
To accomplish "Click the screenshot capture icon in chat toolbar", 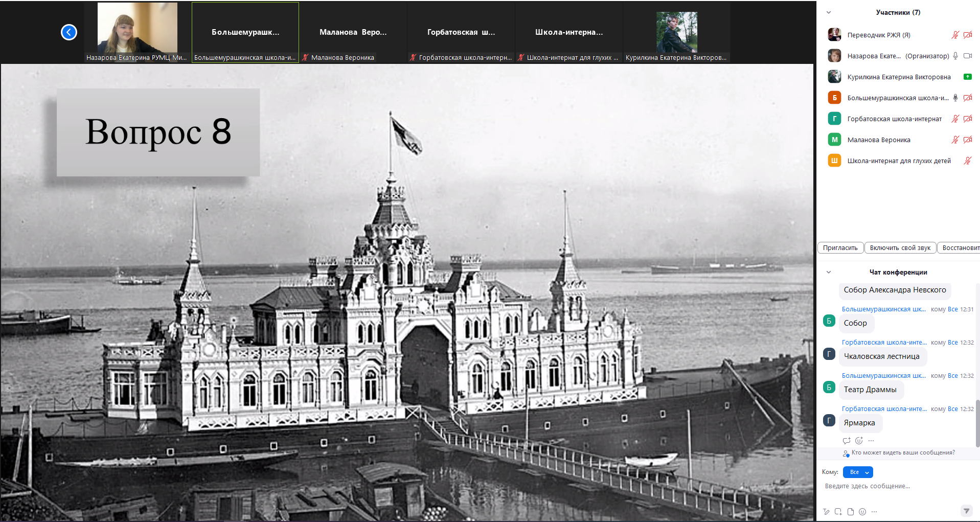I will (x=838, y=512).
